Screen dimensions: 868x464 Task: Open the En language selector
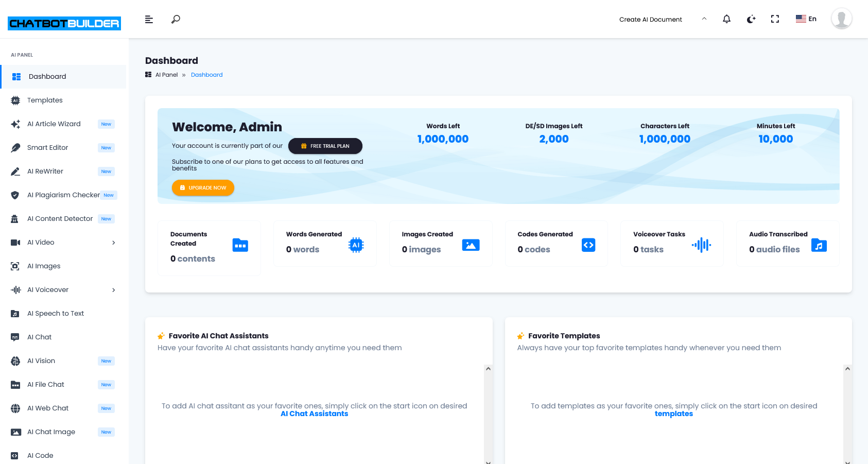(x=806, y=19)
